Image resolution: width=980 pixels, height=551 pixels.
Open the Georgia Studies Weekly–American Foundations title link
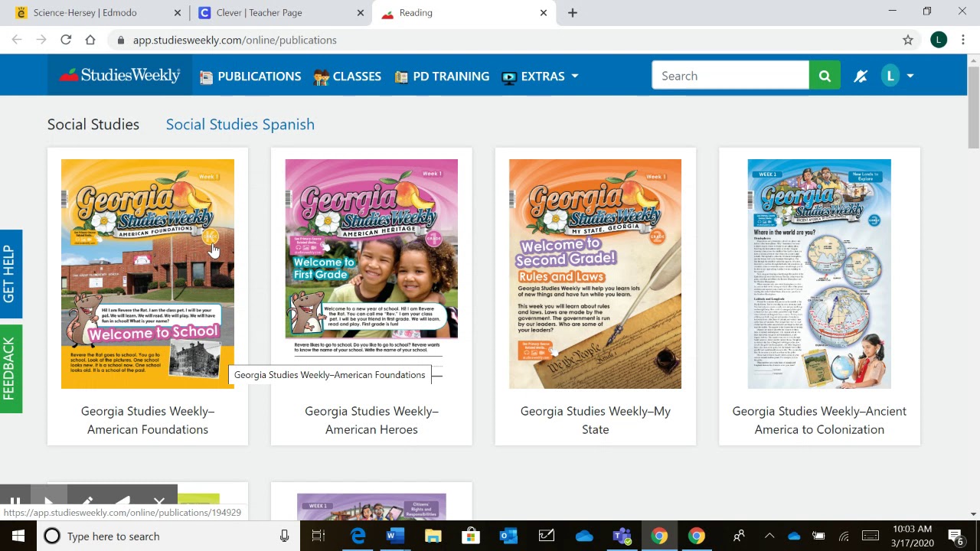(x=148, y=420)
